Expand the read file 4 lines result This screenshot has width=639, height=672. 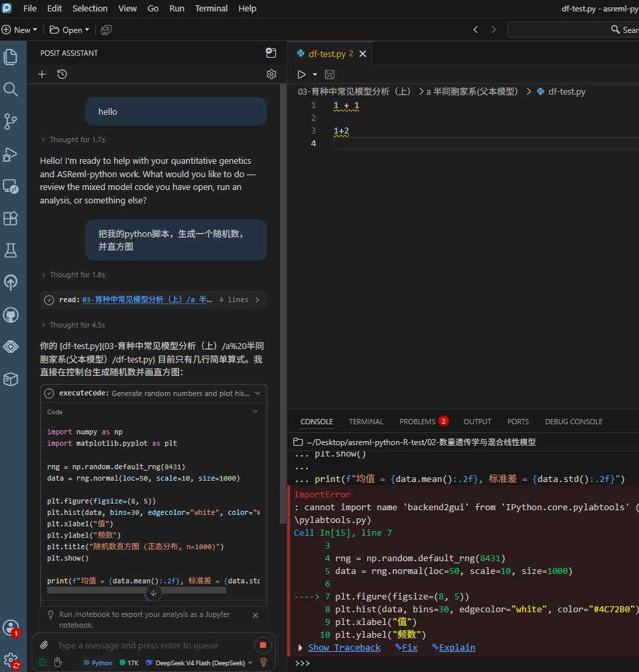(x=154, y=299)
